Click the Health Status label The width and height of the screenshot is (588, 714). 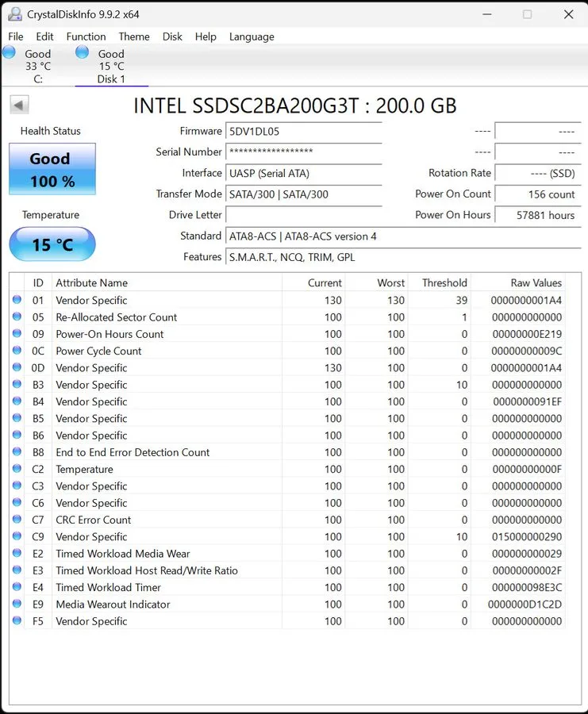51,131
